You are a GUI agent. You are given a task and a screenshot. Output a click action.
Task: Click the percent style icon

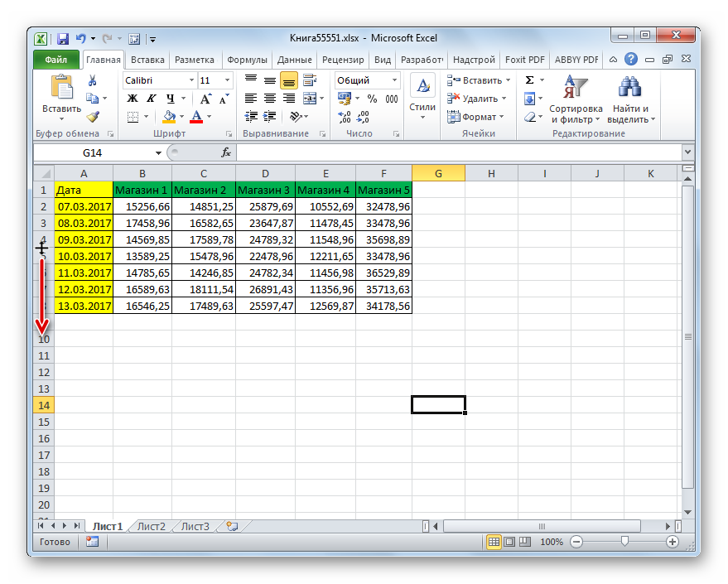(x=372, y=99)
